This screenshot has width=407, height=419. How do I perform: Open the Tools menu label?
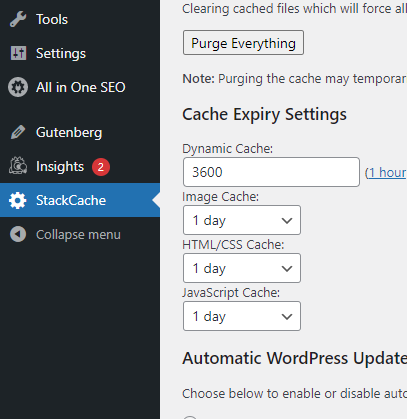click(52, 19)
